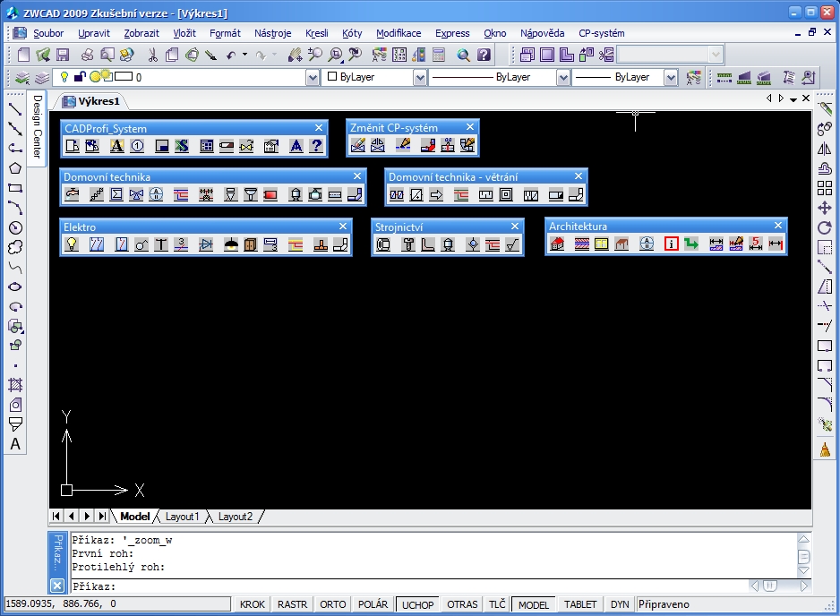
Task: Toggle MODEL space button in status bar
Action: pyautogui.click(x=534, y=604)
